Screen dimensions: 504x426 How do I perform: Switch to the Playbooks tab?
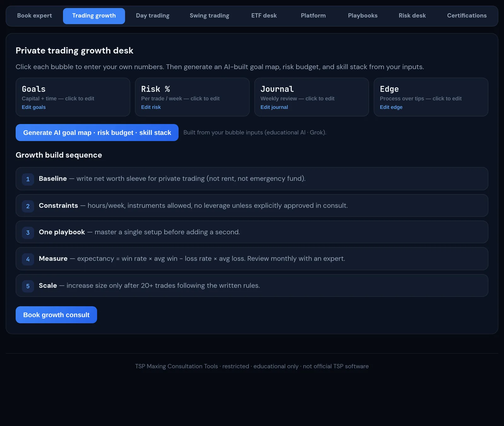pyautogui.click(x=363, y=16)
